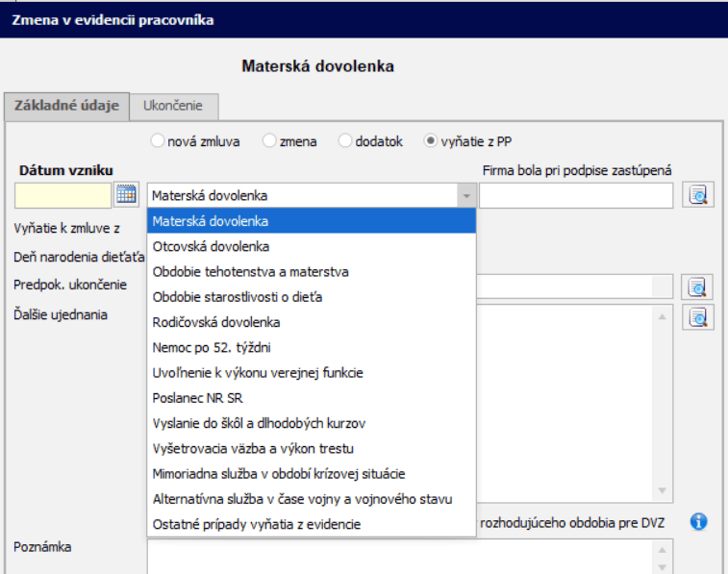The width and height of the screenshot is (728, 574).
Task: Click lookup icon beside Predpok. ukončenie row
Action: pos(697,287)
